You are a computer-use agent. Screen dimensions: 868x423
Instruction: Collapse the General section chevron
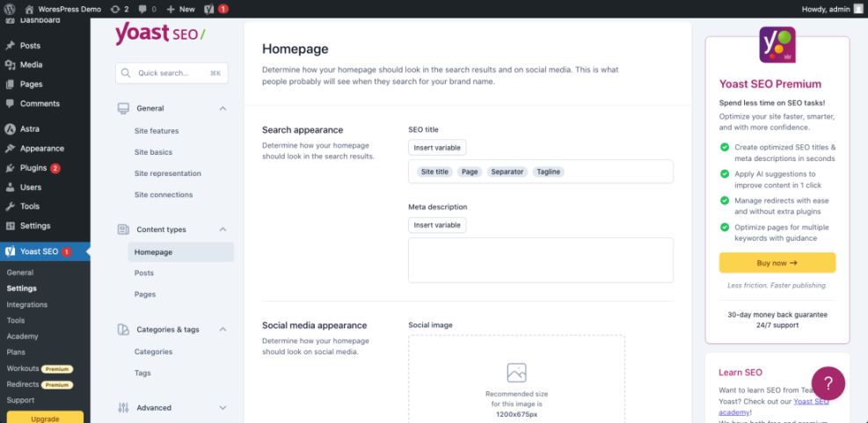[x=222, y=108]
